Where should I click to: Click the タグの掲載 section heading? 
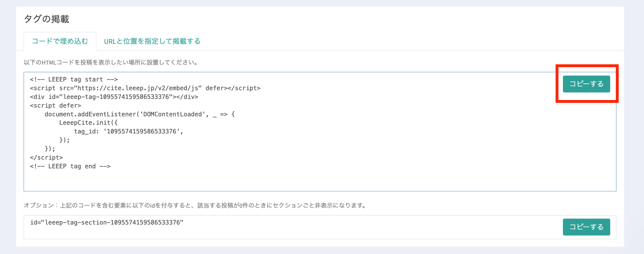tap(47, 19)
